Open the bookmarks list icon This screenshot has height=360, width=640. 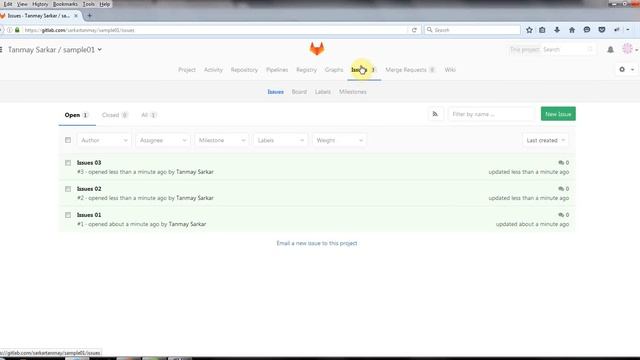[x=542, y=30]
